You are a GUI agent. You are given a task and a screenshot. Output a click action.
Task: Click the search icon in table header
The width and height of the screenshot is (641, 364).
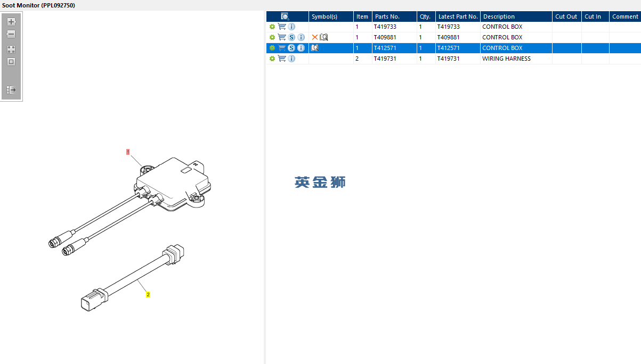click(x=285, y=16)
